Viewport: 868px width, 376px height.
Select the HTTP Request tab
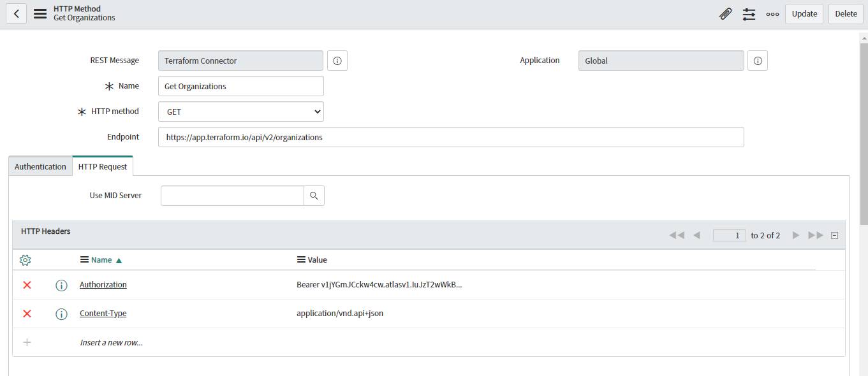[102, 166]
